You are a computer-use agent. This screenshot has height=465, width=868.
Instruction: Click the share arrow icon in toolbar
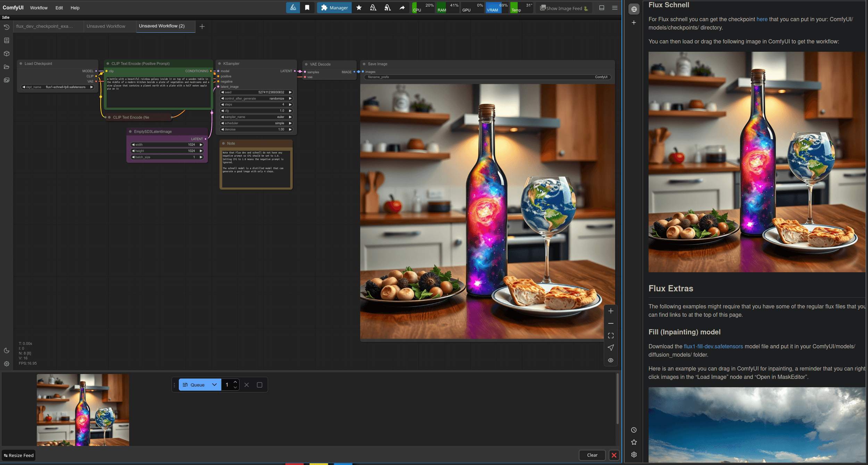pyautogui.click(x=402, y=8)
